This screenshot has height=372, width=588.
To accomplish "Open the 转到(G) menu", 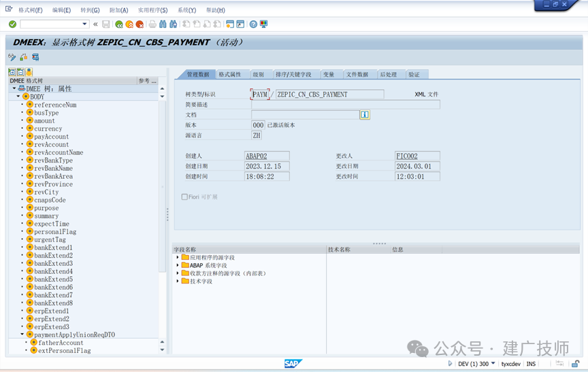I will pyautogui.click(x=90, y=10).
